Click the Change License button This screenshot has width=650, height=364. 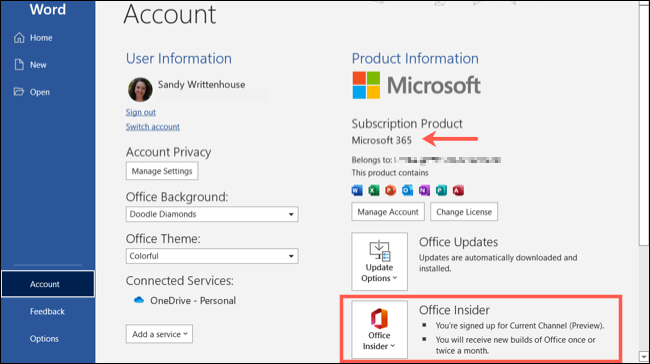[464, 212]
